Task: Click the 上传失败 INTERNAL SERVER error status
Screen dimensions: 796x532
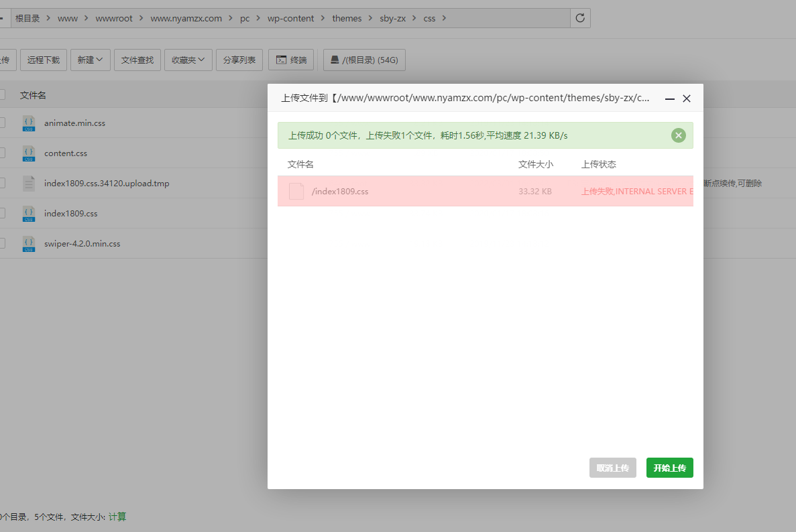Action: coord(637,191)
